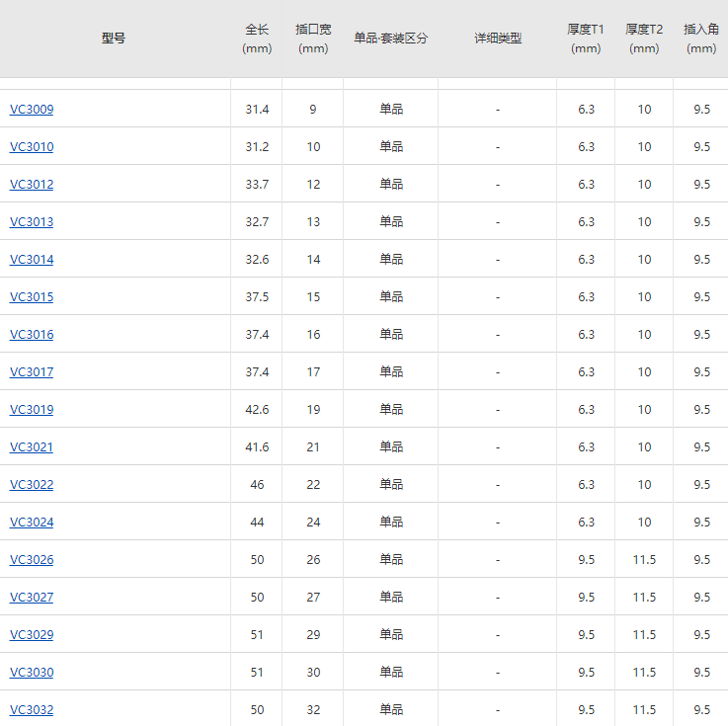Image resolution: width=728 pixels, height=726 pixels.
Task: Click the 插口宽 (mm) column header
Action: (313, 39)
